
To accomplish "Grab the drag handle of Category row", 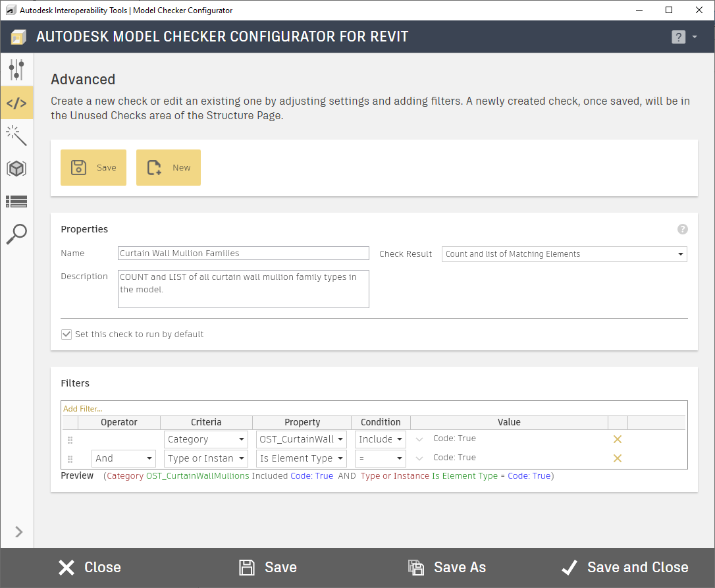I will point(70,441).
